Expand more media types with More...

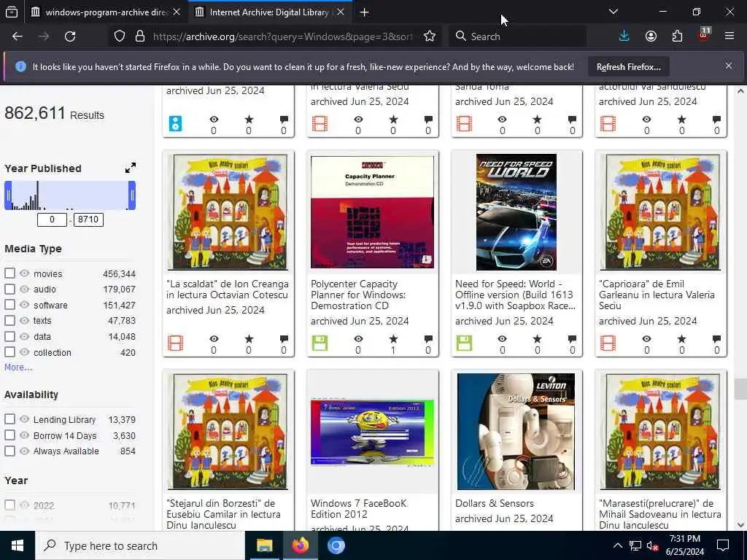[18, 367]
